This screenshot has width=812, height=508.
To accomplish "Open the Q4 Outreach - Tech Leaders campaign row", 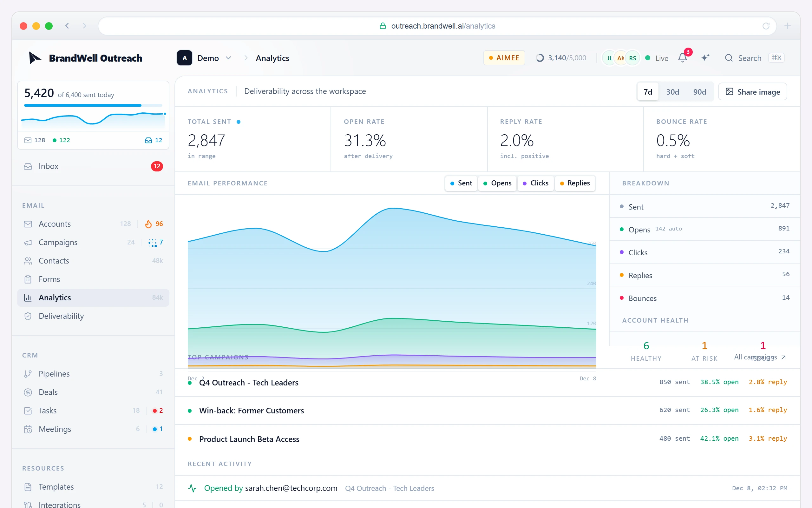I will click(487, 383).
